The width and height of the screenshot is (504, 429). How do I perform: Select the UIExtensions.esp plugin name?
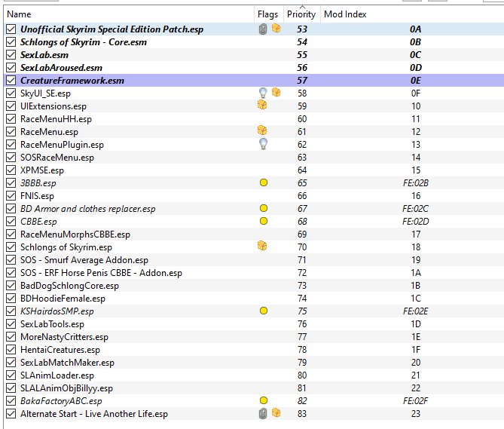pyautogui.click(x=53, y=106)
